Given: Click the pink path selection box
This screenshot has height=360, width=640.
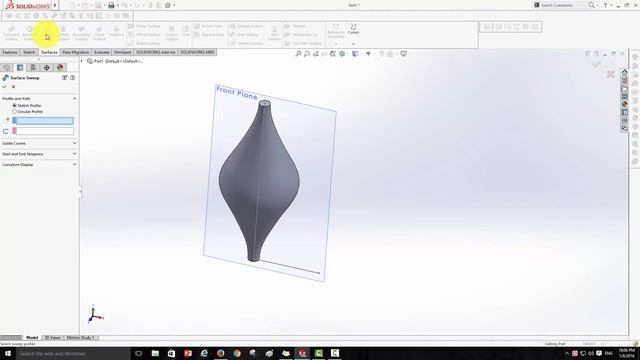Looking at the screenshot, I should pos(43,131).
